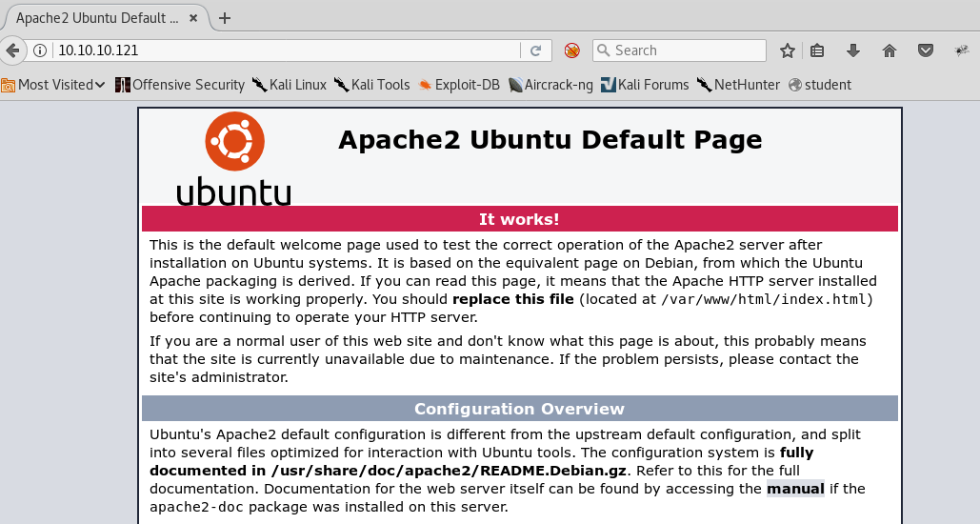Open the Aircrack-ng bookmark
This screenshot has width=980, height=524.
tap(550, 85)
